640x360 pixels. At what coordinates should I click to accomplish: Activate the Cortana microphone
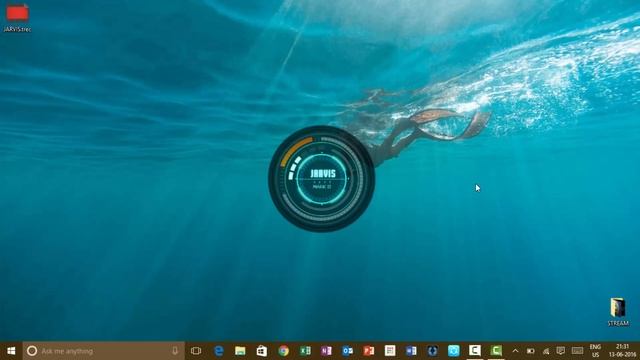(175, 351)
